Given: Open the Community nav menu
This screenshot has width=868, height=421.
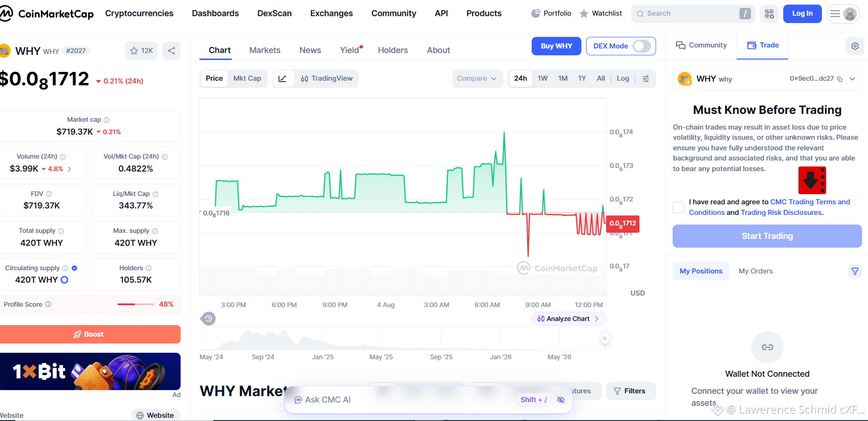Looking at the screenshot, I should point(394,13).
